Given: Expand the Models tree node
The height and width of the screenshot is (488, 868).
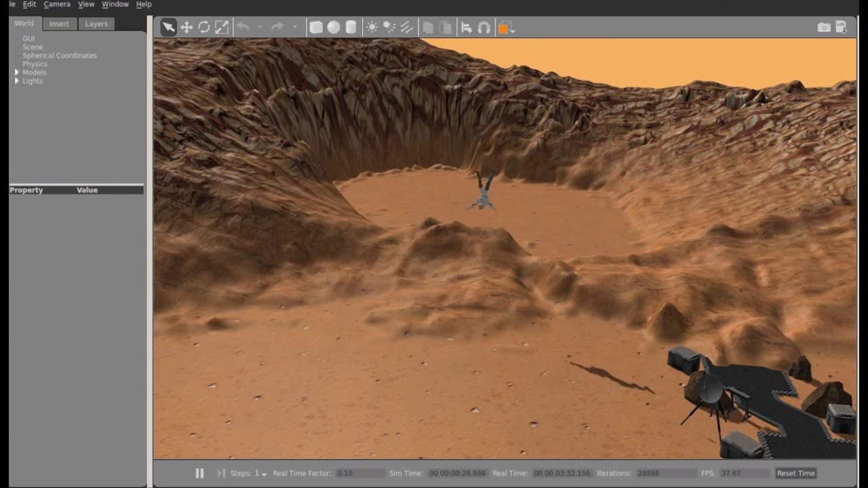Looking at the screenshot, I should [17, 73].
